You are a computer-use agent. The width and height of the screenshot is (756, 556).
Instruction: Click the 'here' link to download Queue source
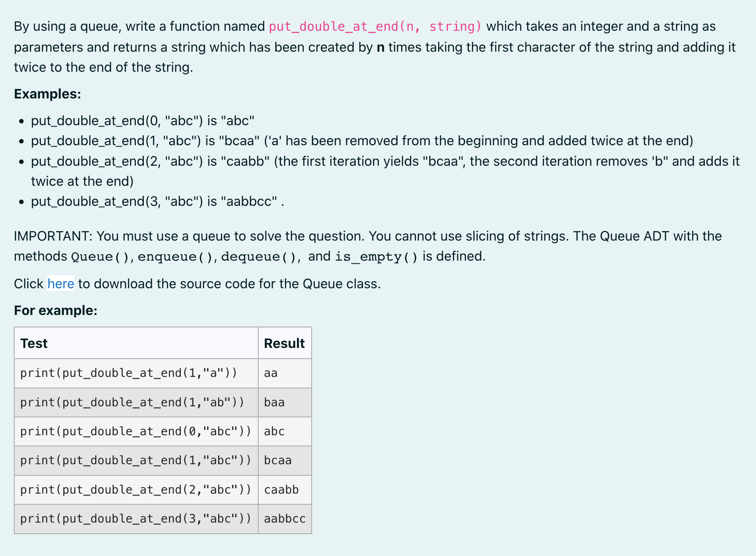point(61,284)
